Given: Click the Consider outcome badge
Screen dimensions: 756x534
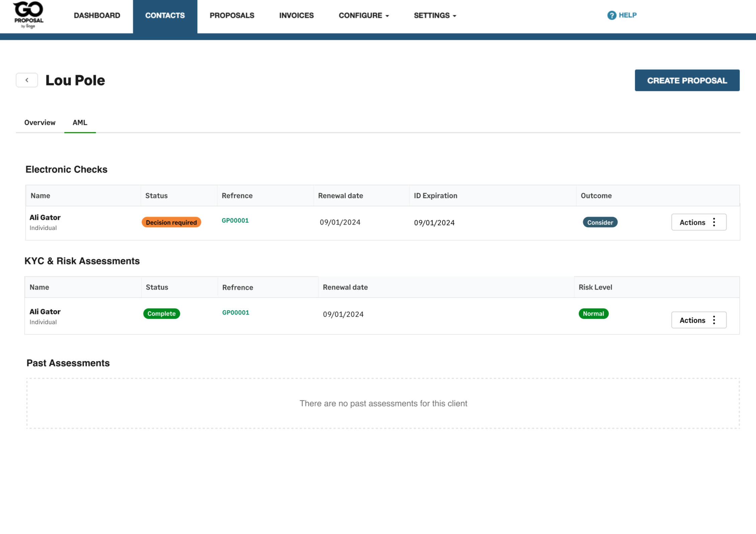Looking at the screenshot, I should tap(600, 222).
